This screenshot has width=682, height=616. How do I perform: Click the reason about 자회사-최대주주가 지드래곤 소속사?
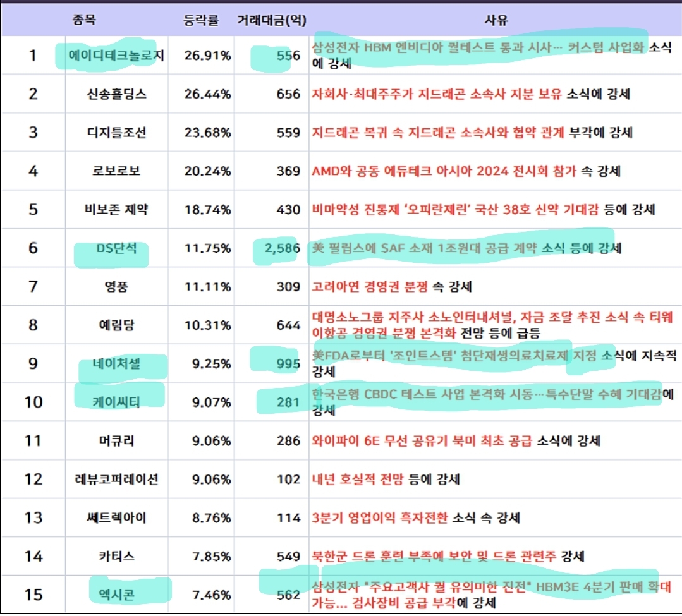pos(471,94)
